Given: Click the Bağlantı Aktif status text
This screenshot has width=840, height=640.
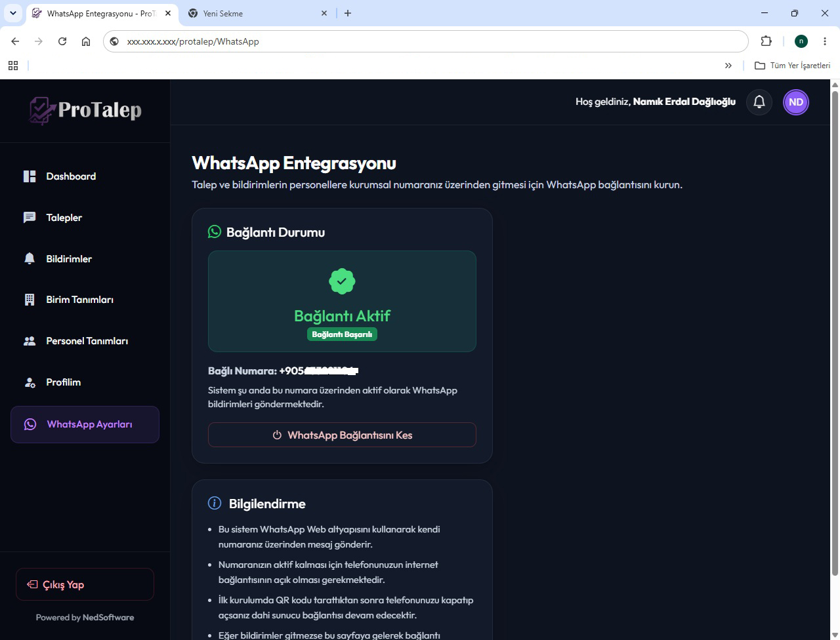Looking at the screenshot, I should [x=342, y=316].
